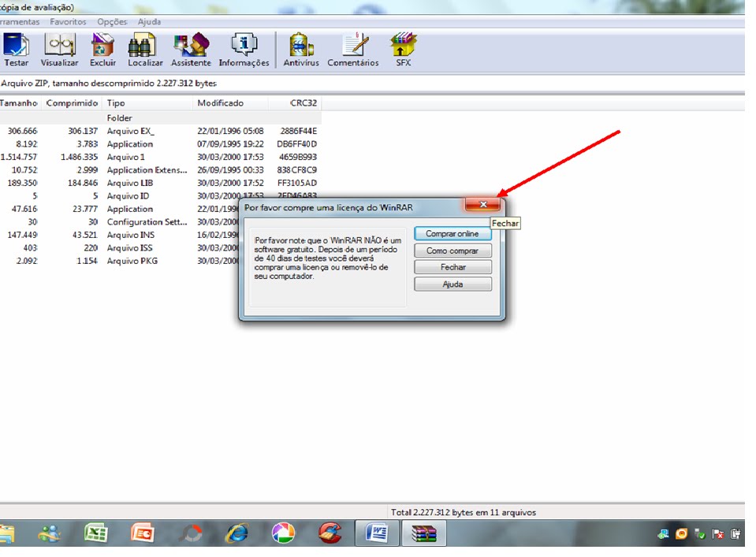Viewport: 756px width, 557px height.
Task: Open Excel from the taskbar
Action: click(95, 533)
